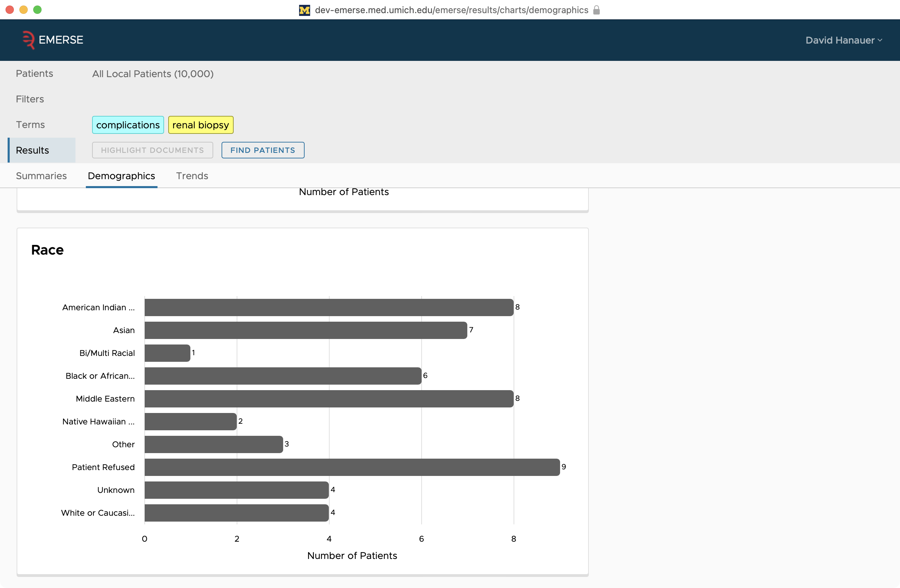Click the 'Unknown' axis label
Viewport: 900px width, 588px height.
116,490
